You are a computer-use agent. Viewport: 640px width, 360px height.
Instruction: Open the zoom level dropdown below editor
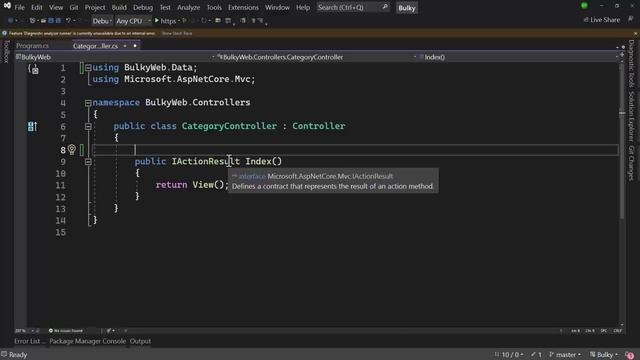tap(24, 331)
